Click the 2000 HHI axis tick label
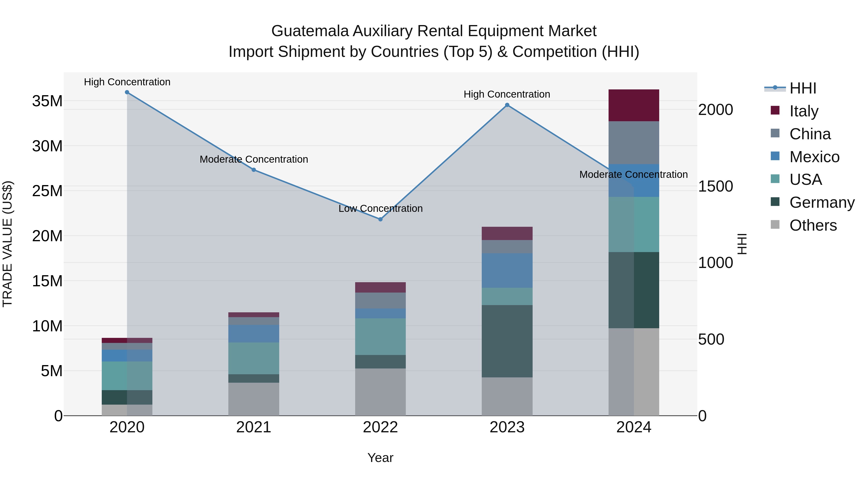Viewport: 868px width, 488px height. pos(715,110)
